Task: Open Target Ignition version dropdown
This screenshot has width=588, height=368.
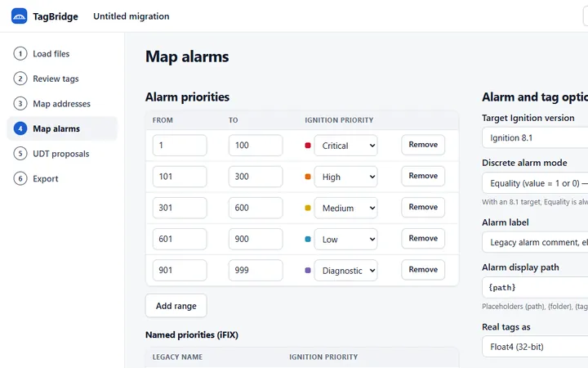Action: coord(535,138)
